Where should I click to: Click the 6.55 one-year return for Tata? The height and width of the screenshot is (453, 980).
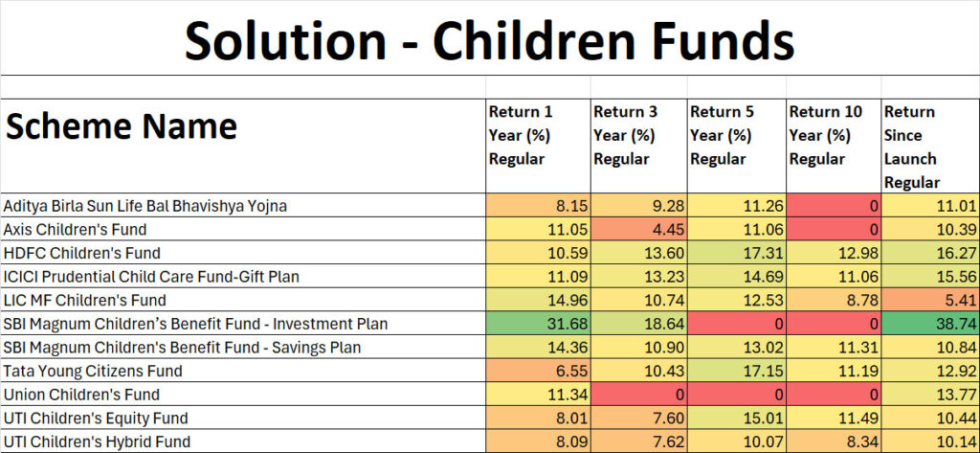tap(538, 371)
